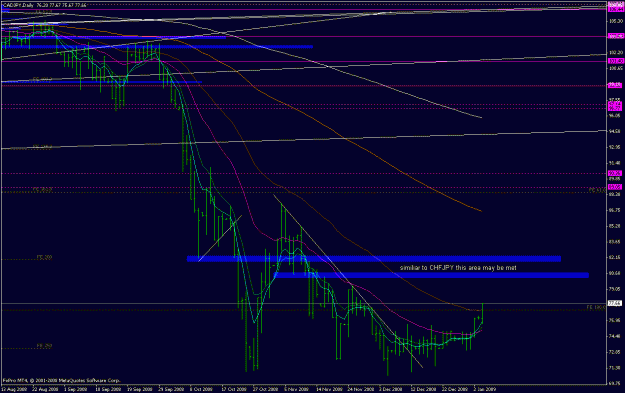Viewport: 625px width, 393px height.
Task: Select the '1 Sep 2008' date label
Action: pos(76,389)
